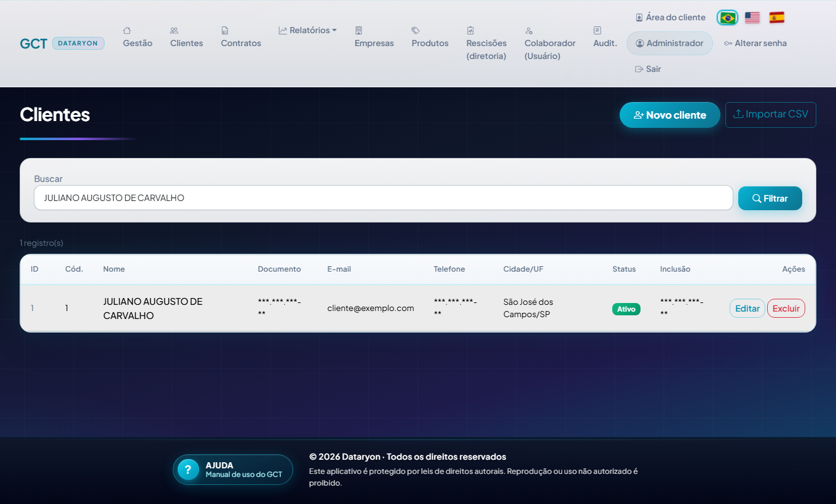Choose the Spanish flag language icon
Viewport: 836px width, 504px height.
click(777, 18)
